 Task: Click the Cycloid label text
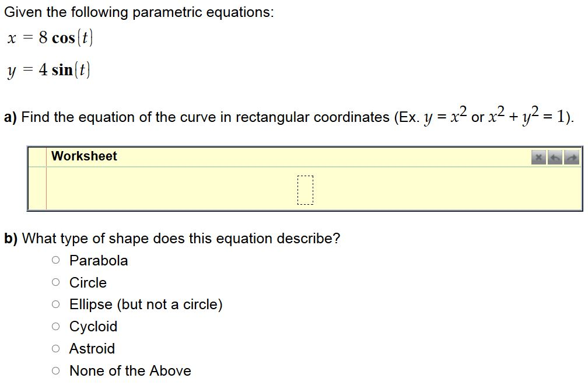tap(93, 326)
